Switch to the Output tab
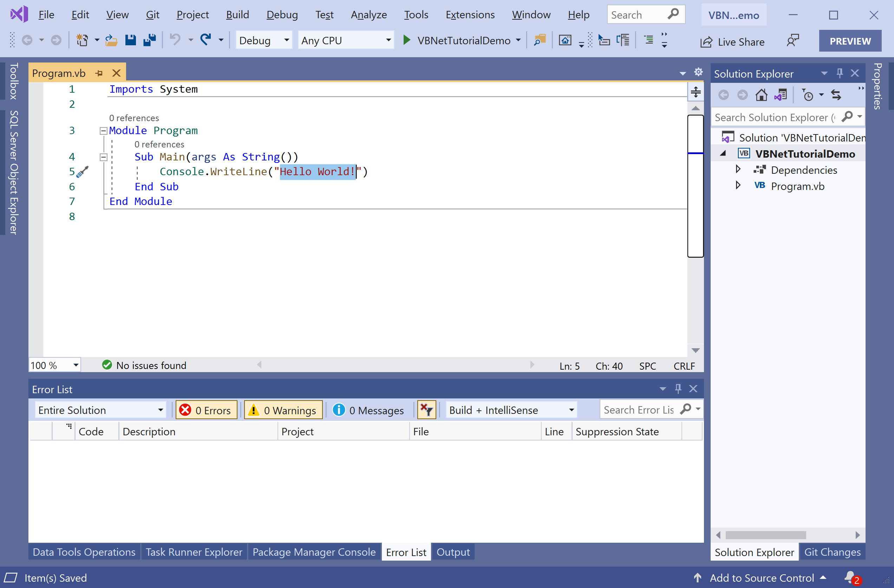The width and height of the screenshot is (894, 588). (453, 552)
